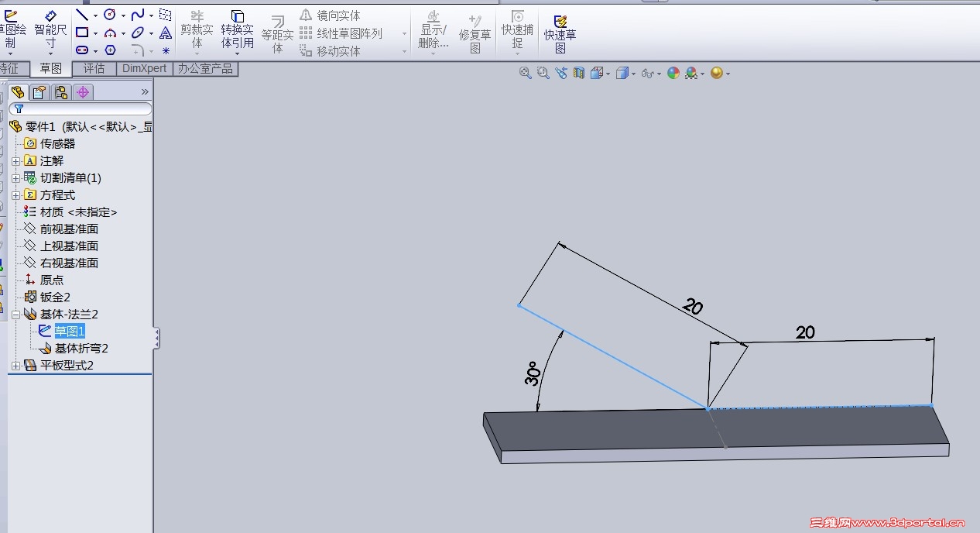This screenshot has width=980, height=533.
Task: Open the DimXpertManager tab icon
Action: point(84,92)
